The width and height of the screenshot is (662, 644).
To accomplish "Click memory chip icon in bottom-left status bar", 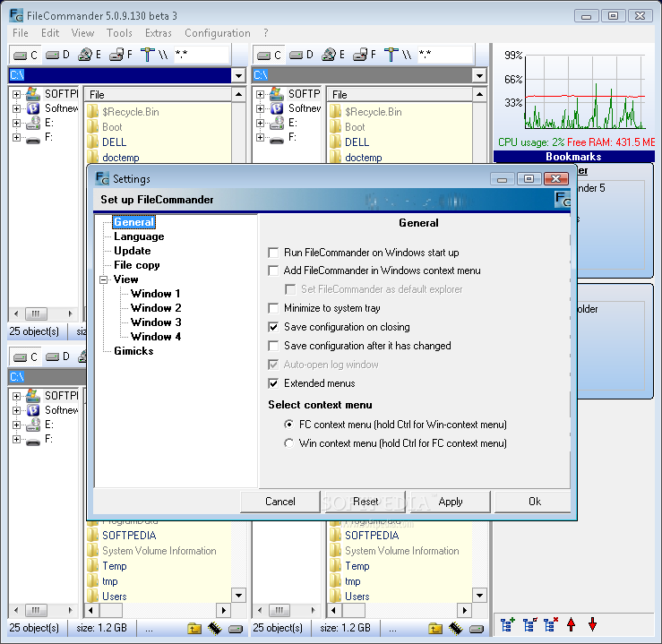I will click(214, 629).
